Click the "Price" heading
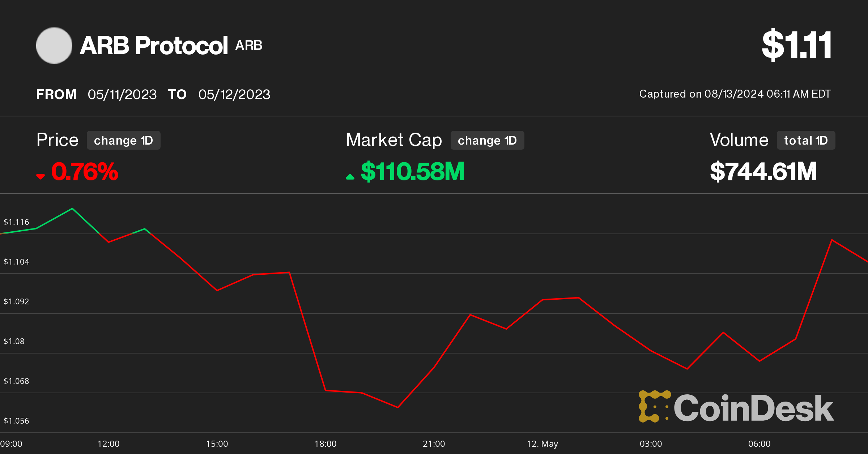868x454 pixels. [58, 140]
